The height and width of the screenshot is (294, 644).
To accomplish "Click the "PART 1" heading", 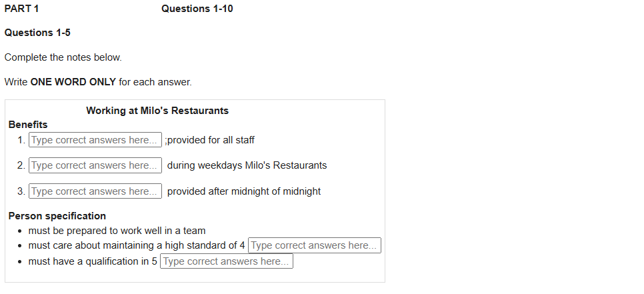I will [x=22, y=9].
